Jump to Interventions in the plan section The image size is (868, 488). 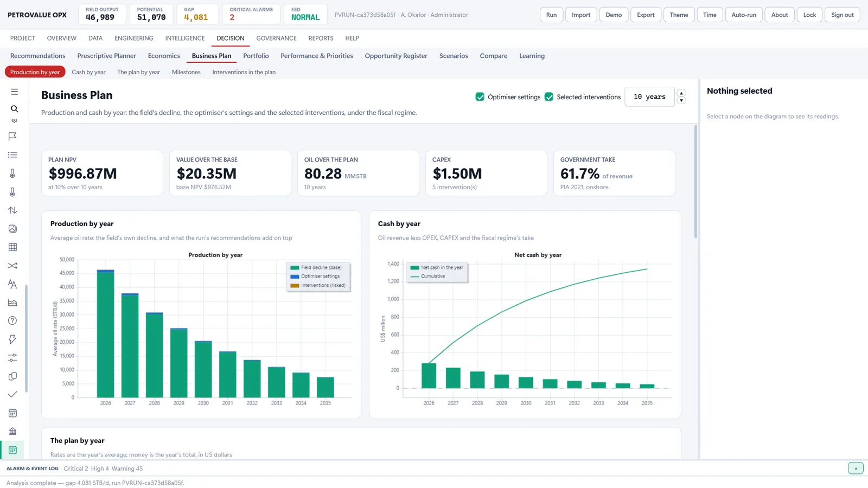[x=244, y=72]
